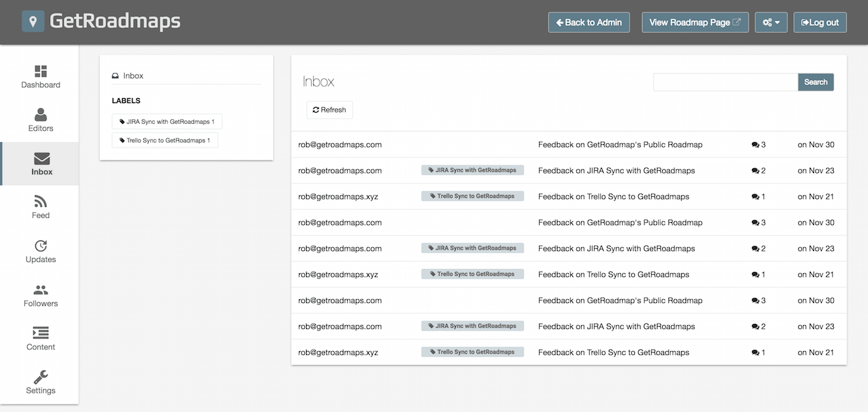Open the Followers people icon

(41, 290)
